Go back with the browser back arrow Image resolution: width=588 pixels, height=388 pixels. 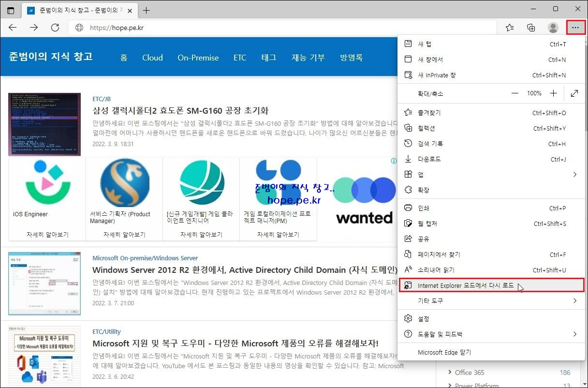(x=13, y=28)
